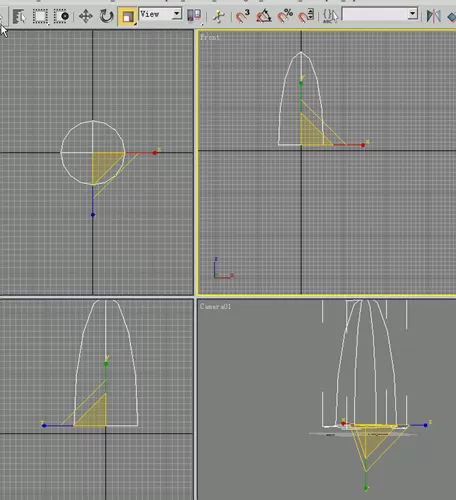The width and height of the screenshot is (456, 500).
Task: Open the Mirror tool
Action: pyautogui.click(x=433, y=16)
